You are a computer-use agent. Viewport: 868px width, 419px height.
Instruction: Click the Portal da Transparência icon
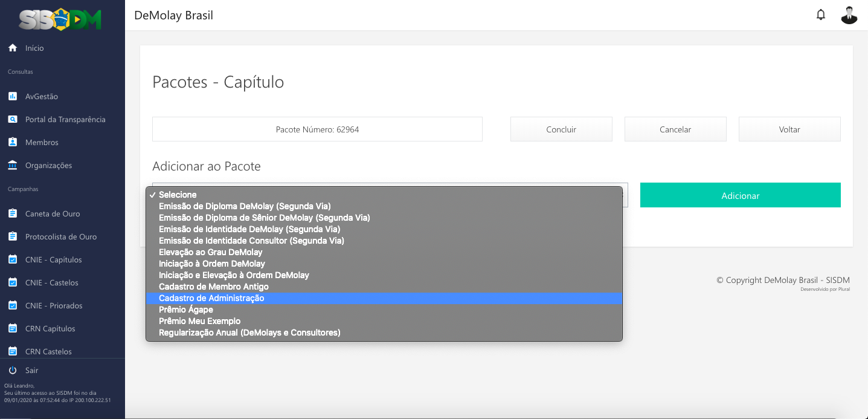pos(13,119)
